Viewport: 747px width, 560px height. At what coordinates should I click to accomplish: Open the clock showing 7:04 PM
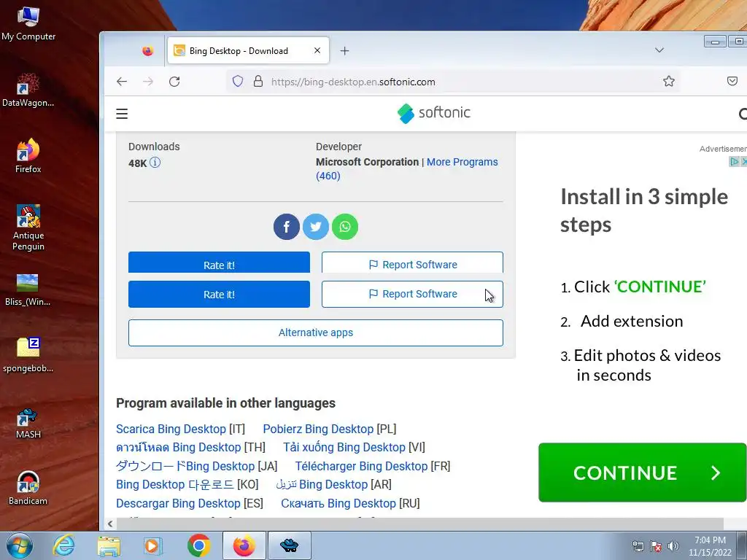click(710, 545)
